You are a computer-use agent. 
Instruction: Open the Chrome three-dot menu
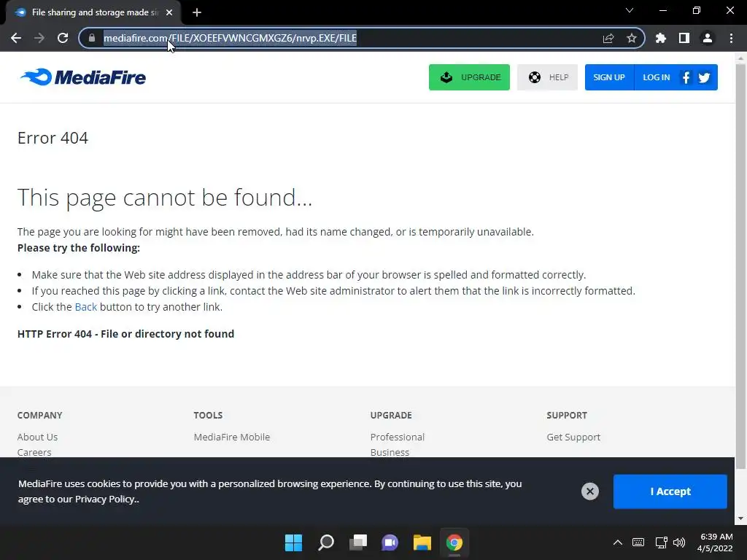point(731,38)
